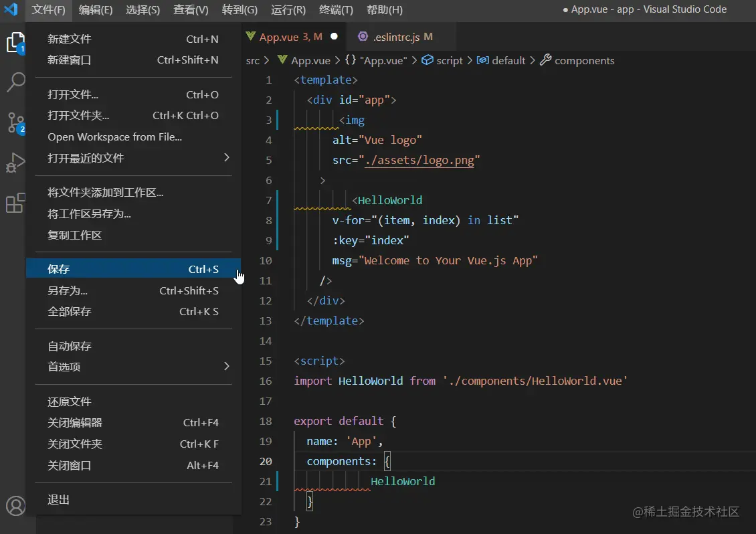Click Open Workspace from File...
The image size is (756, 534).
[x=134, y=137]
